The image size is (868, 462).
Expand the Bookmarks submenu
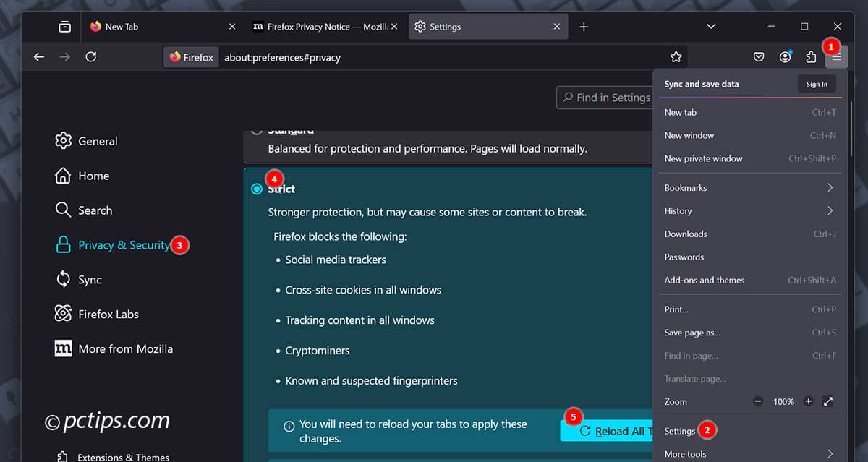coord(750,188)
